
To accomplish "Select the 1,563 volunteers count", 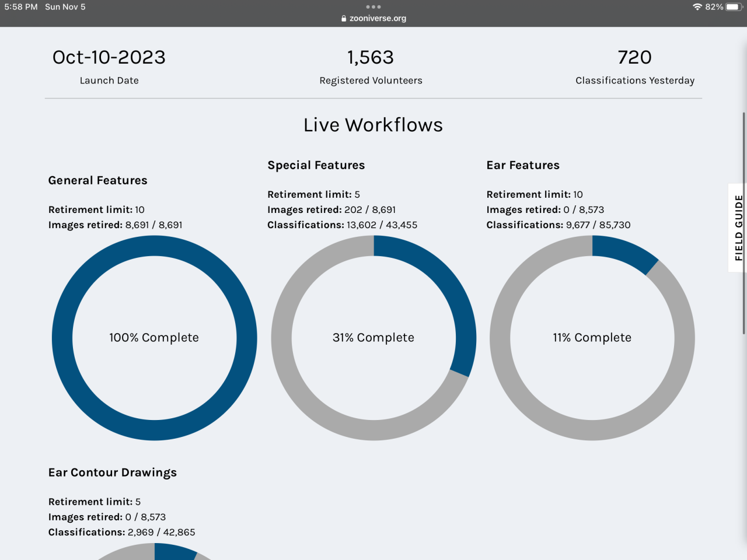I will pos(371,57).
